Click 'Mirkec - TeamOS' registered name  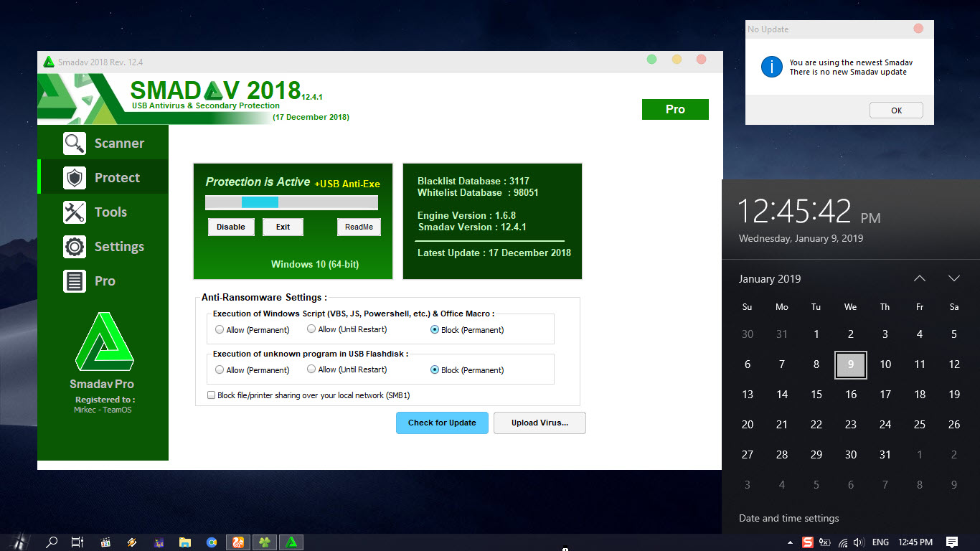coord(103,410)
